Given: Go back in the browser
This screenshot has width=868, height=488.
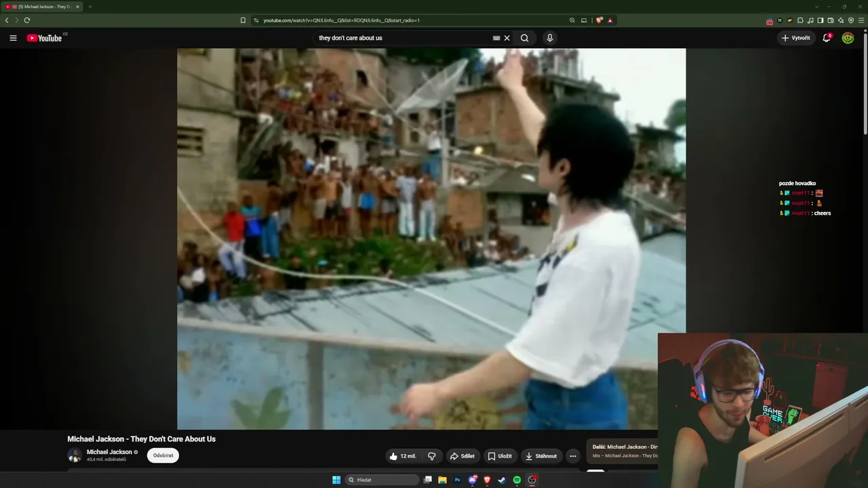Looking at the screenshot, I should (7, 20).
